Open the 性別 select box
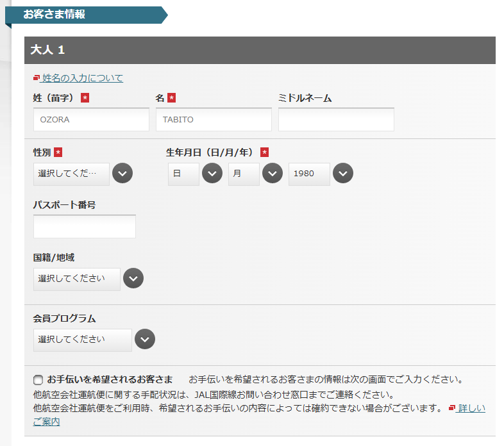The height and width of the screenshot is (446, 504). click(x=71, y=174)
